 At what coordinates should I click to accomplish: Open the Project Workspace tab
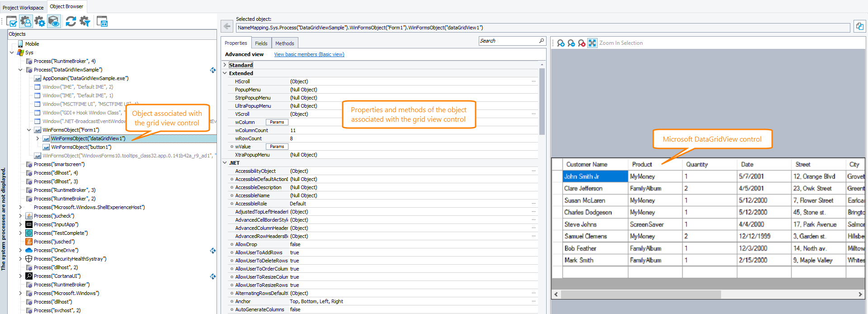click(23, 7)
